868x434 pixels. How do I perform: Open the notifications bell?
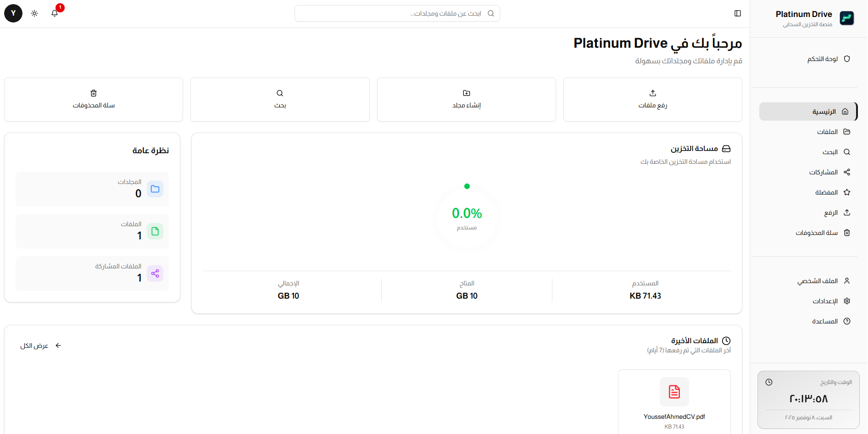(55, 13)
